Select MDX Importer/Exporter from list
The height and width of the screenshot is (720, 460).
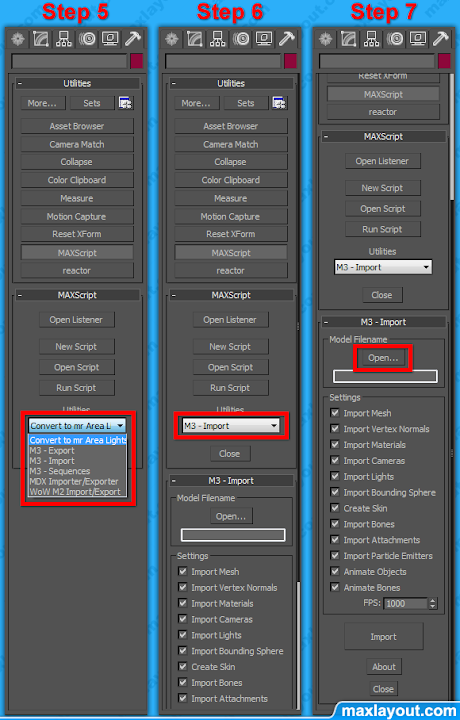pyautogui.click(x=77, y=481)
